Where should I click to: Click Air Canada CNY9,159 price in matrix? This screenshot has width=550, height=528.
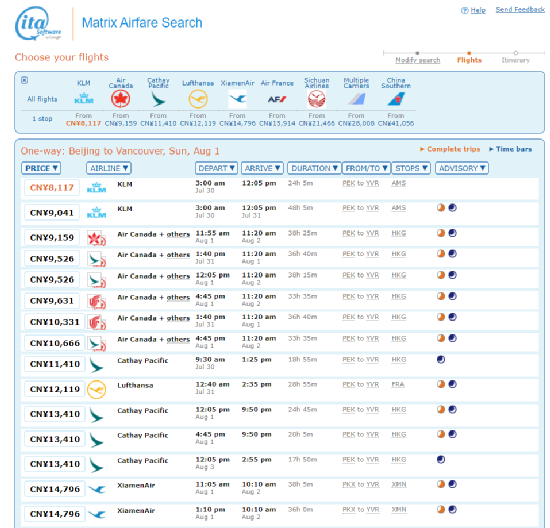(121, 123)
